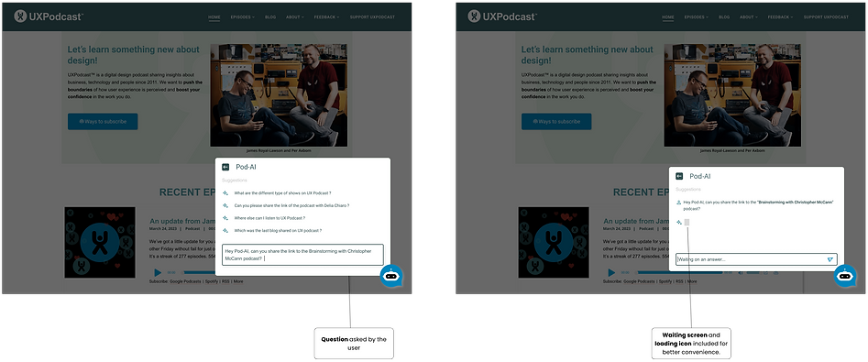Open the FEEDBACK dropdown in the right mockup nav

point(781,17)
